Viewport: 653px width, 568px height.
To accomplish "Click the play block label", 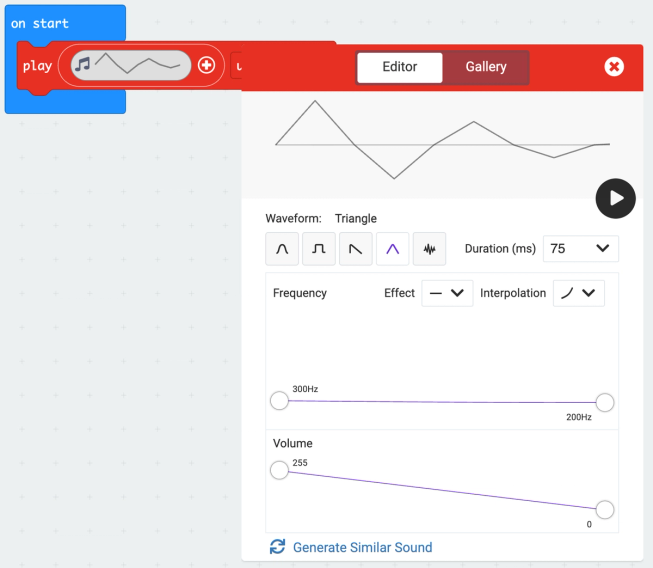I will (37, 66).
